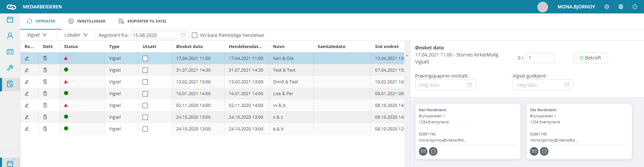
Task: Sort by Sist endret column header
Action: click(388, 47)
